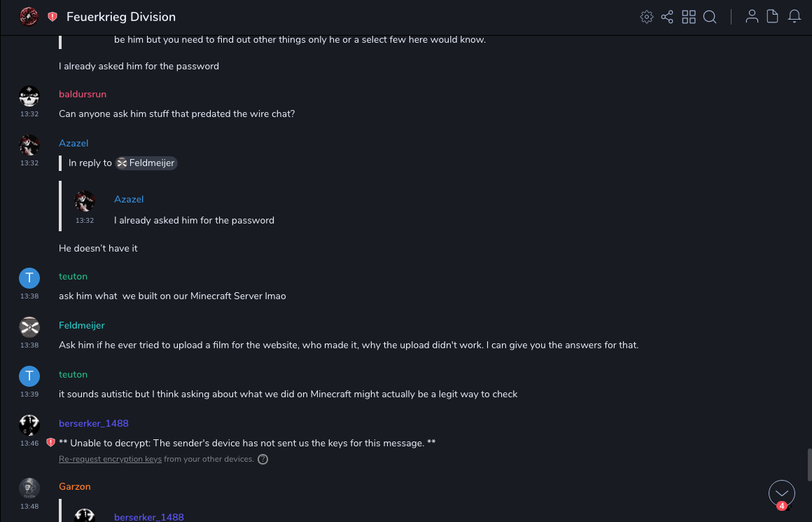
Task: Open the notifications bell panel
Action: (x=794, y=17)
